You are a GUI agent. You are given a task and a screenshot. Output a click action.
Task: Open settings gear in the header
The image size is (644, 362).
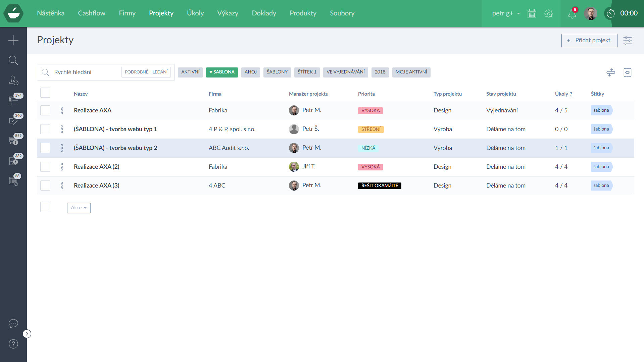click(548, 14)
